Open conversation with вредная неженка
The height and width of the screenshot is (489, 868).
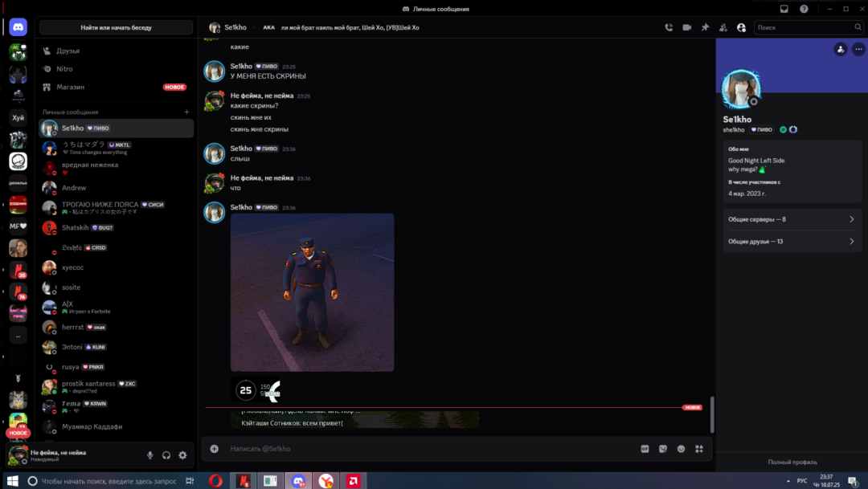(x=117, y=168)
